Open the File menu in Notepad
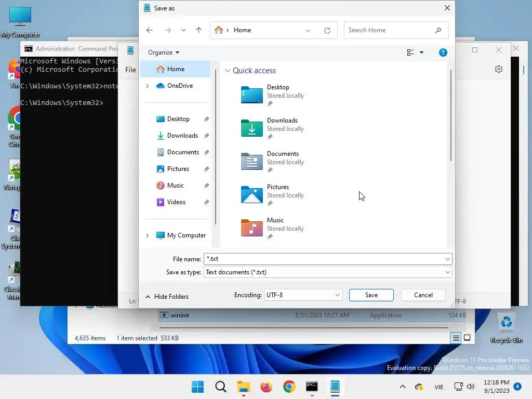Screen dimensions: 532x399 point(130,70)
